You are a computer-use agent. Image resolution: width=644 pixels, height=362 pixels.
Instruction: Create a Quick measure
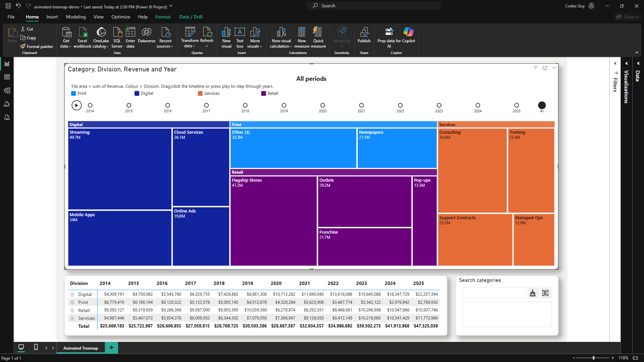(318, 38)
